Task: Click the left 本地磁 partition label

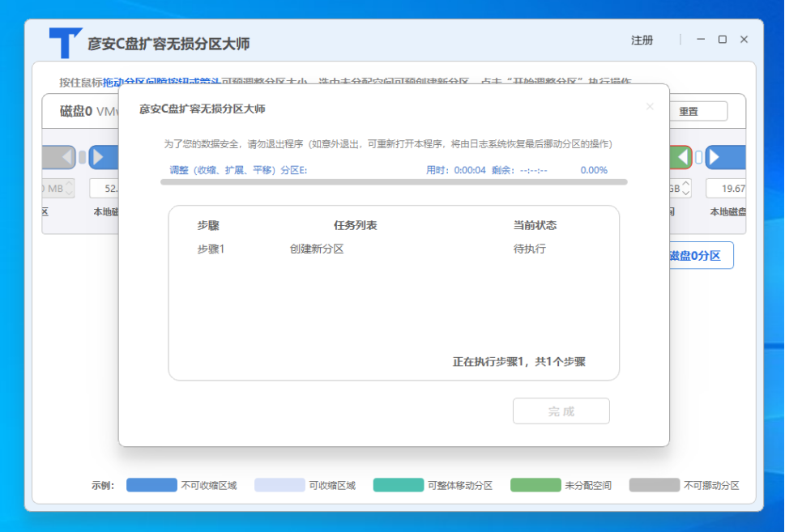Action: coord(105,212)
